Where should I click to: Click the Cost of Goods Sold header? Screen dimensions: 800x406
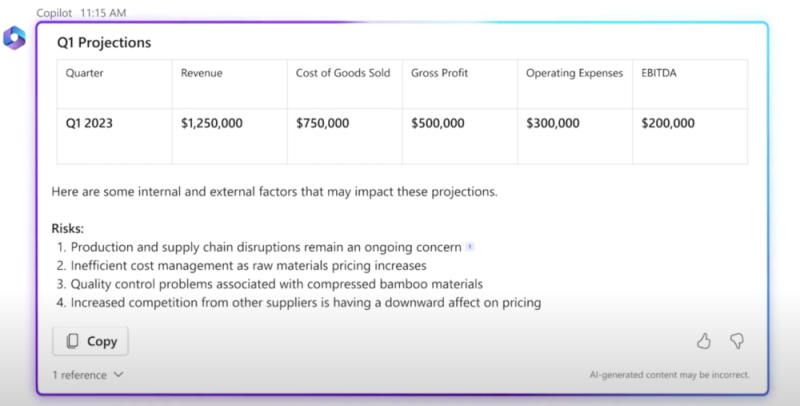(x=343, y=73)
